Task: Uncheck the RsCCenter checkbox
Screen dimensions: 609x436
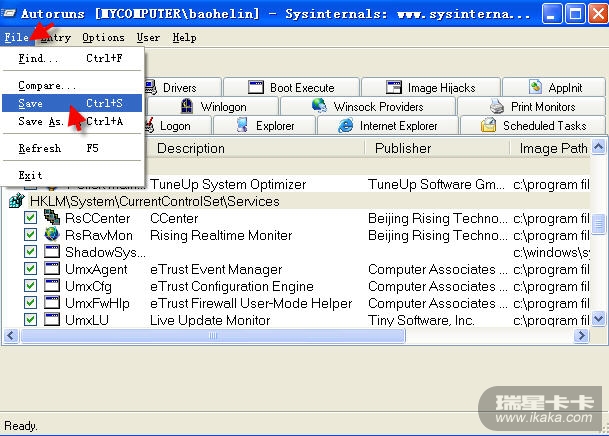Action: 30,217
